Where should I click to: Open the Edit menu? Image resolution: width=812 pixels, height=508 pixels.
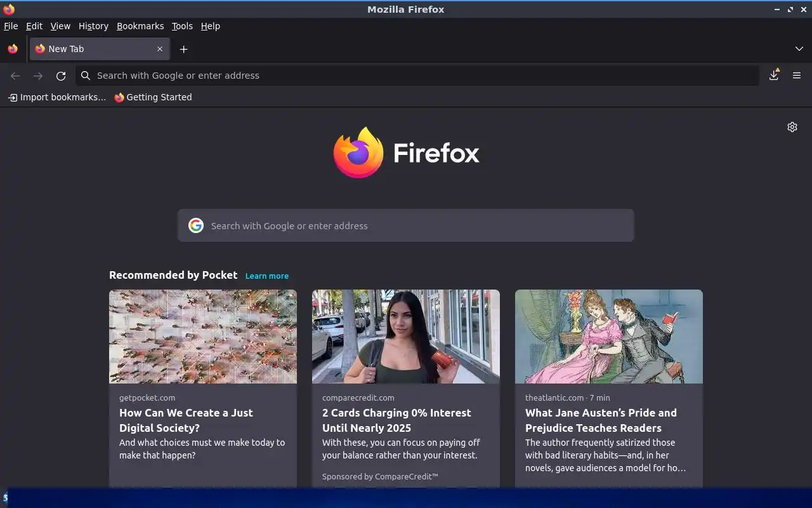(34, 26)
